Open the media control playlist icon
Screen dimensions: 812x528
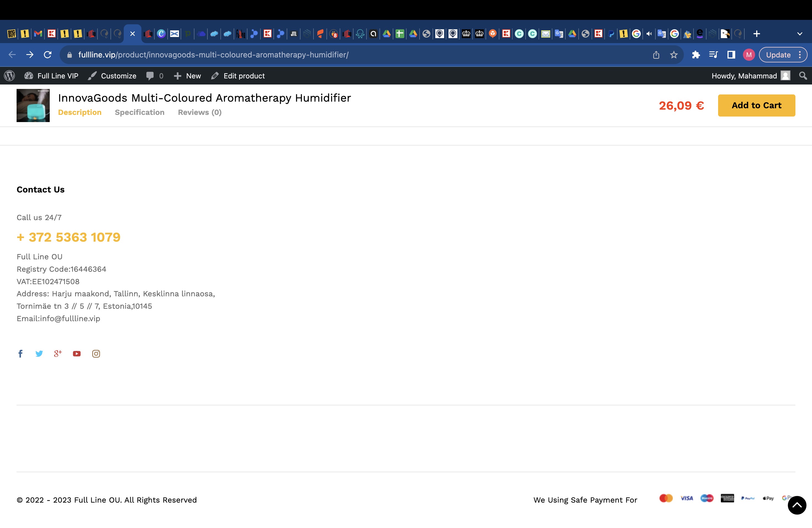pos(713,55)
